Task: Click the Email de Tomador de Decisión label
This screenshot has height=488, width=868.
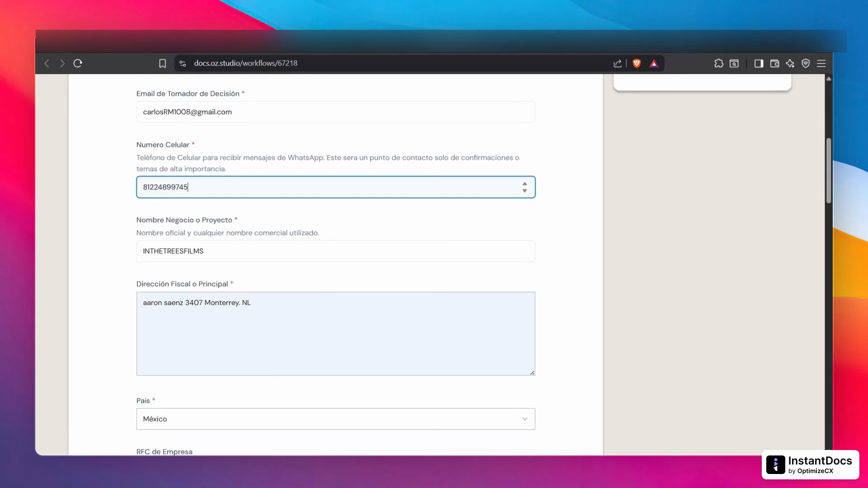Action: tap(188, 94)
